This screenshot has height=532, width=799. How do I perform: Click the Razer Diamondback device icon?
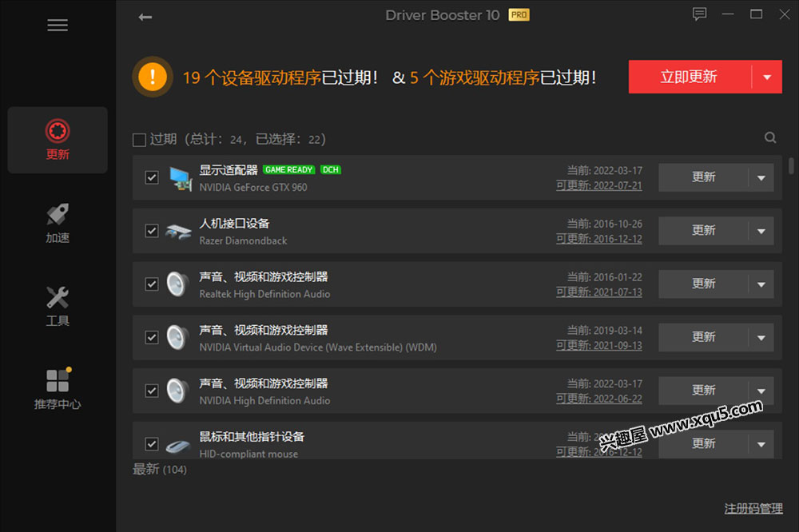(x=178, y=232)
